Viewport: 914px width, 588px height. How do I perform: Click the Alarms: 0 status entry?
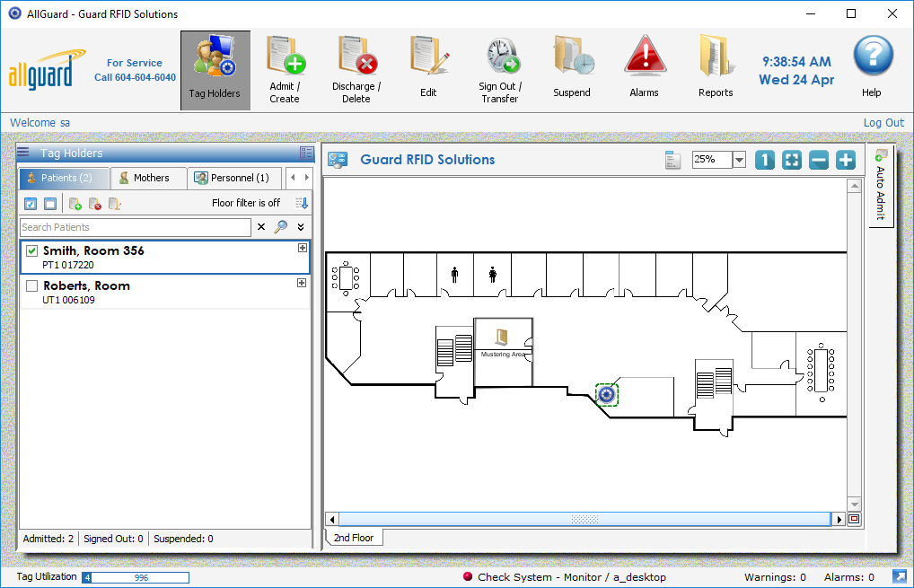point(848,577)
